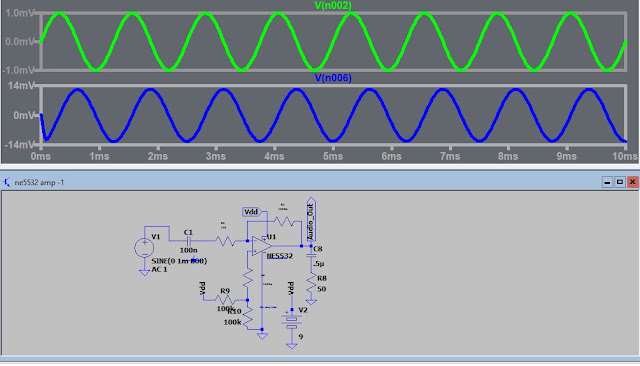Viewport: 640px width, 366px height.
Task: Click the NE5532 op-amp triangle symbol
Action: click(261, 246)
